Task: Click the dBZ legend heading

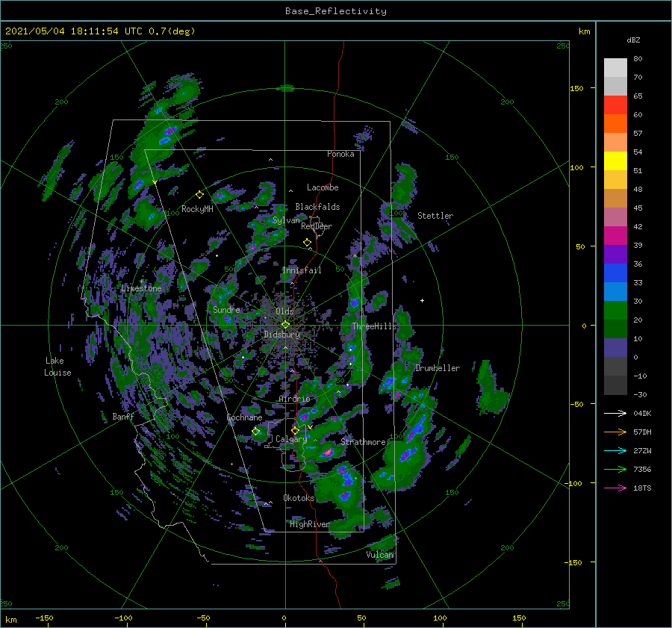Action: point(633,40)
